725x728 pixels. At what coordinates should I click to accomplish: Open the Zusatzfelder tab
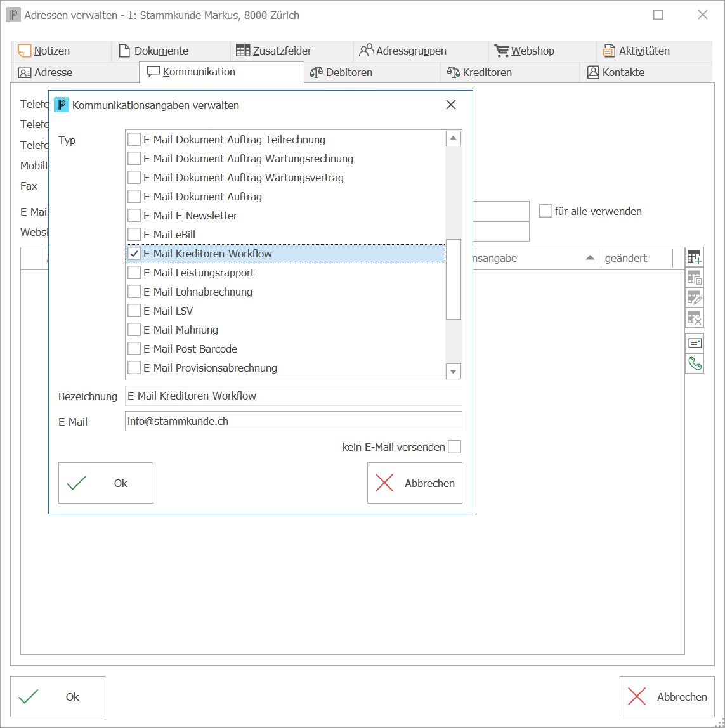(x=292, y=51)
